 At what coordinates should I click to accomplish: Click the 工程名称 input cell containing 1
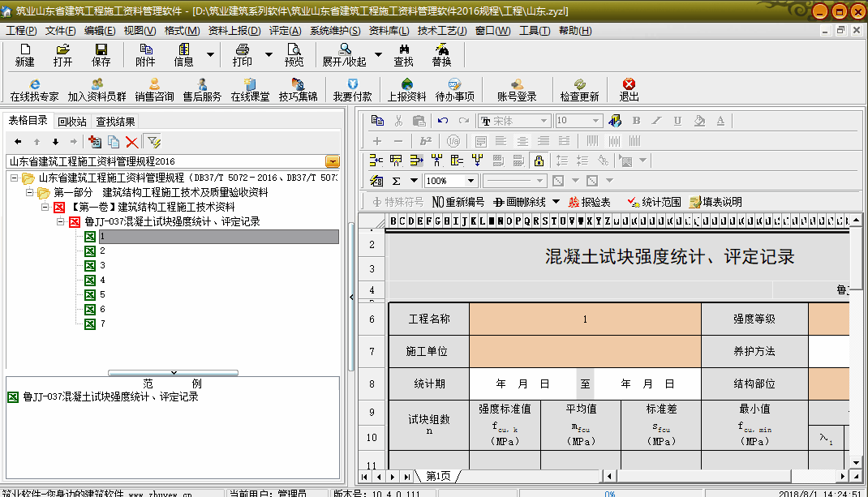pyautogui.click(x=585, y=319)
